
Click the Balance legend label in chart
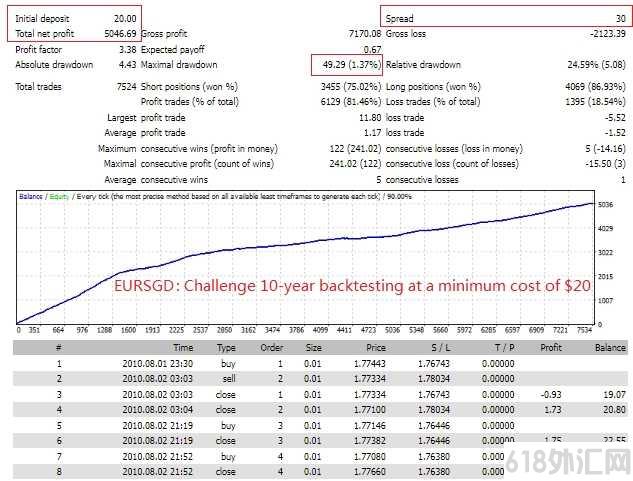(x=31, y=197)
